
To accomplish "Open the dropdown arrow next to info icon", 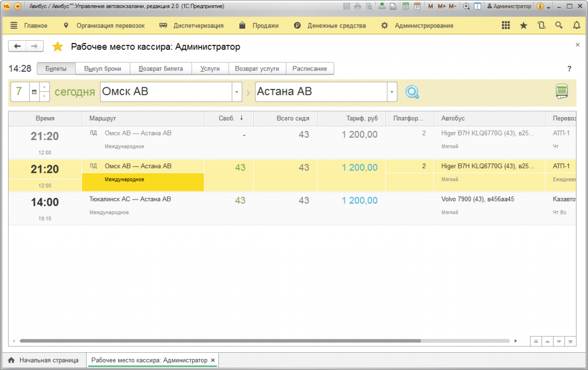I will [549, 7].
